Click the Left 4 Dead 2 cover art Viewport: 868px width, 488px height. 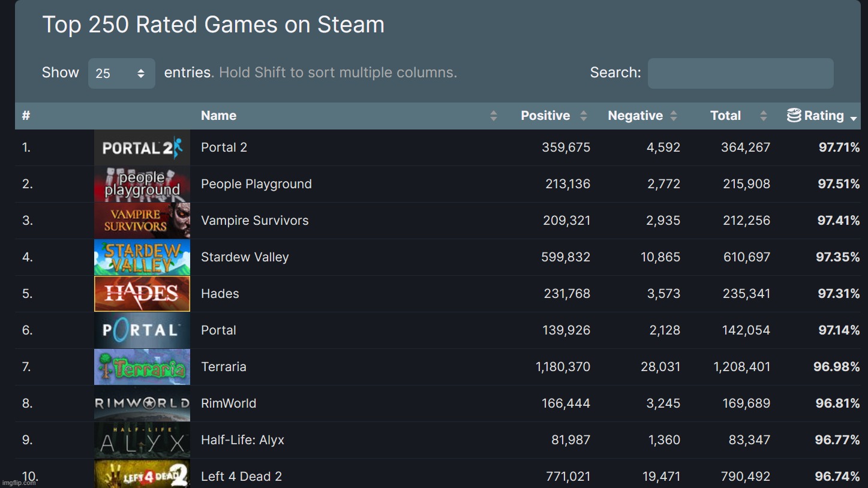(142, 474)
